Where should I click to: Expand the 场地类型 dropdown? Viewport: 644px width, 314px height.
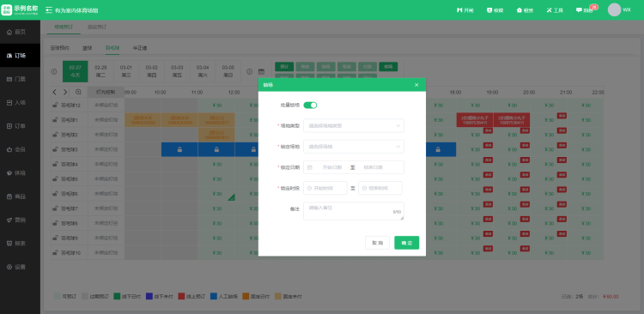point(354,125)
